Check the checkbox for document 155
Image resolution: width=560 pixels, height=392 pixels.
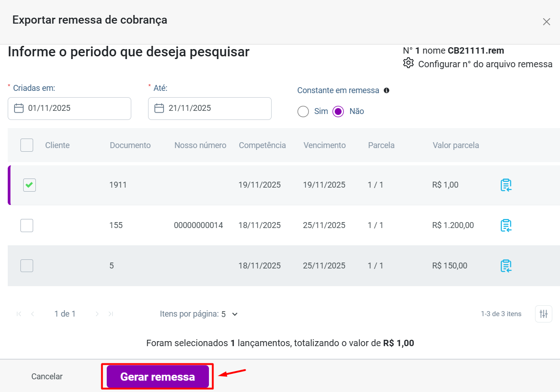(x=27, y=225)
